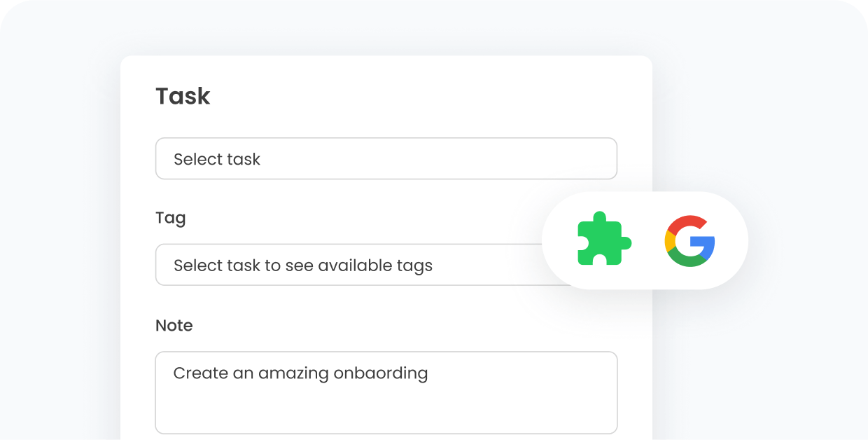Click the word "amazing" in the note
The width and height of the screenshot is (868, 440).
[293, 373]
